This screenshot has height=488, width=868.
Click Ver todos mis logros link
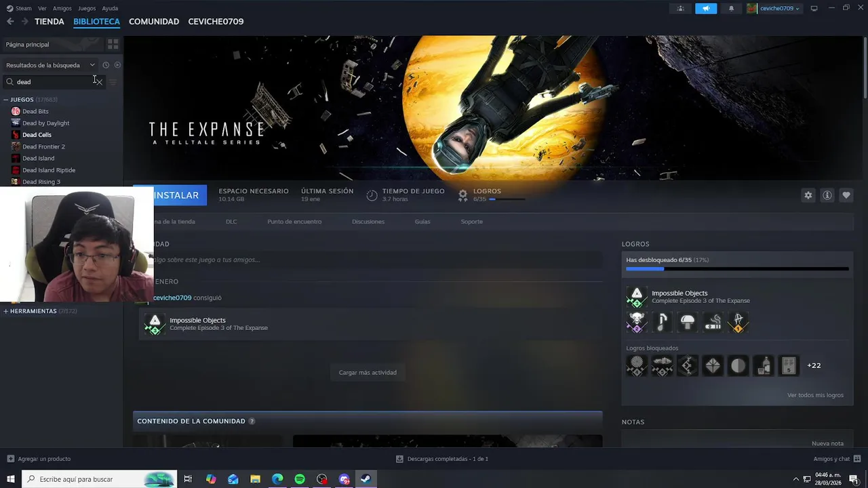[815, 395]
